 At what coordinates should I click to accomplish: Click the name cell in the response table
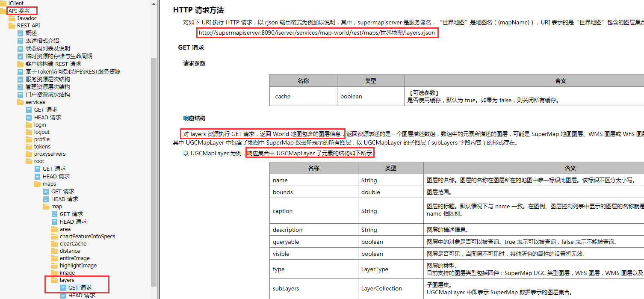coord(313,180)
